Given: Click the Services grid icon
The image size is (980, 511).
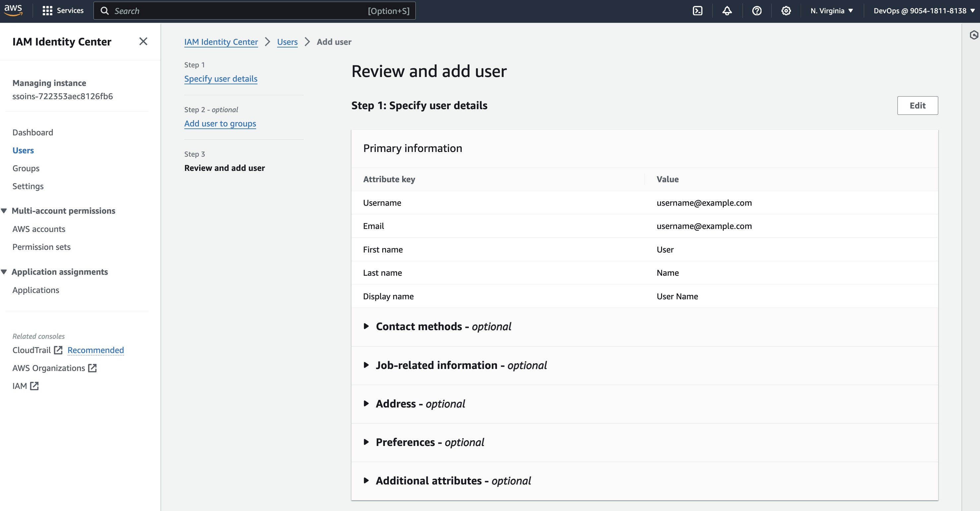Looking at the screenshot, I should [47, 11].
